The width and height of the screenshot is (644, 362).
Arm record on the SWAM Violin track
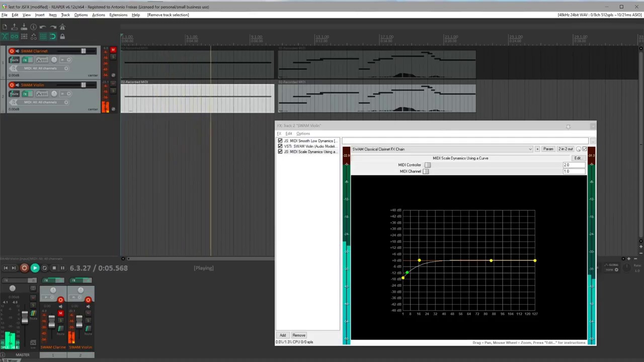coord(12,85)
